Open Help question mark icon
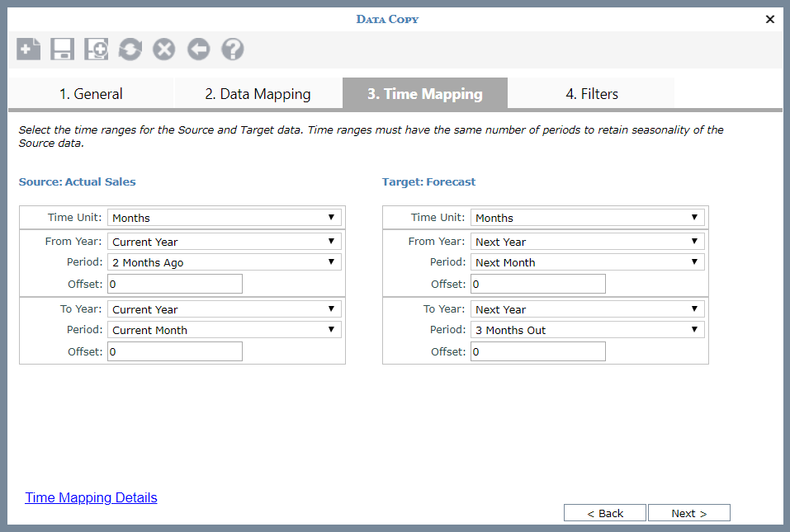This screenshot has height=532, width=790. point(233,49)
